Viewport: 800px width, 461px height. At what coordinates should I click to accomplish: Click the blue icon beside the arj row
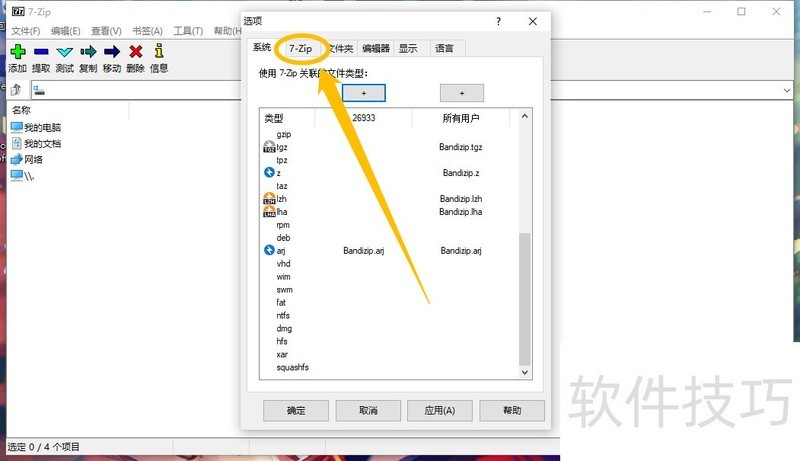(x=269, y=250)
